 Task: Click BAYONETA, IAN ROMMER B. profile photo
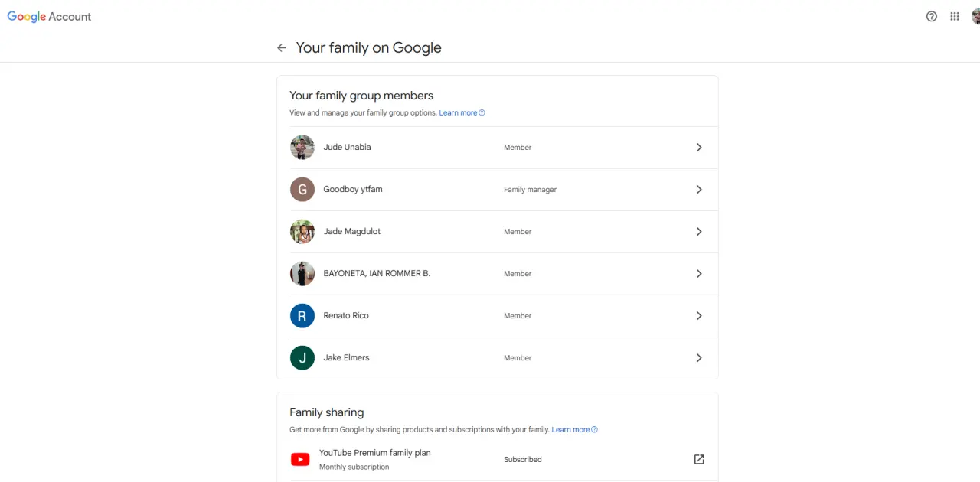pos(302,274)
